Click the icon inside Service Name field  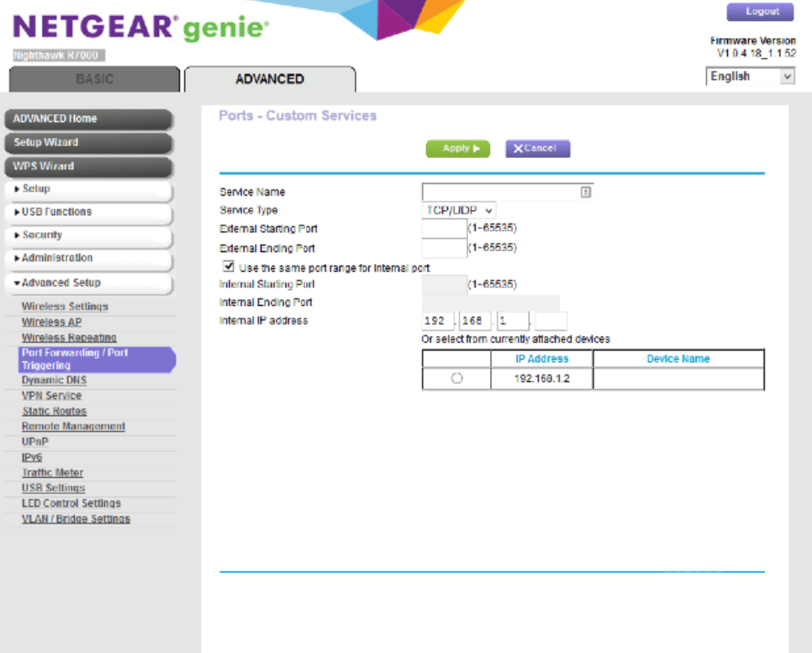pyautogui.click(x=586, y=192)
